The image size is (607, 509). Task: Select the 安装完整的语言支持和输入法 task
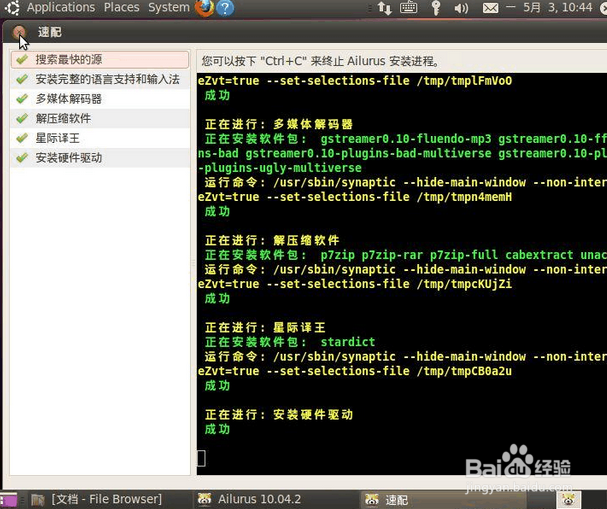click(x=100, y=79)
